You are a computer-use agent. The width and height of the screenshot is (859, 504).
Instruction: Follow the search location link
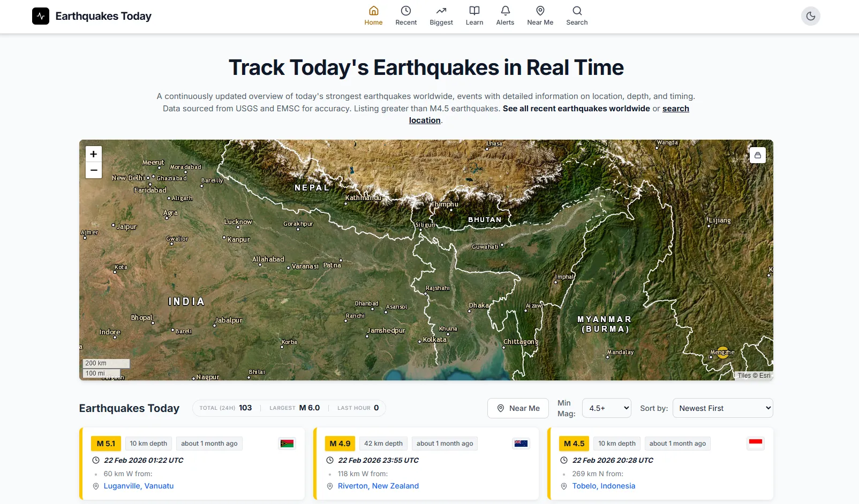[675, 109]
